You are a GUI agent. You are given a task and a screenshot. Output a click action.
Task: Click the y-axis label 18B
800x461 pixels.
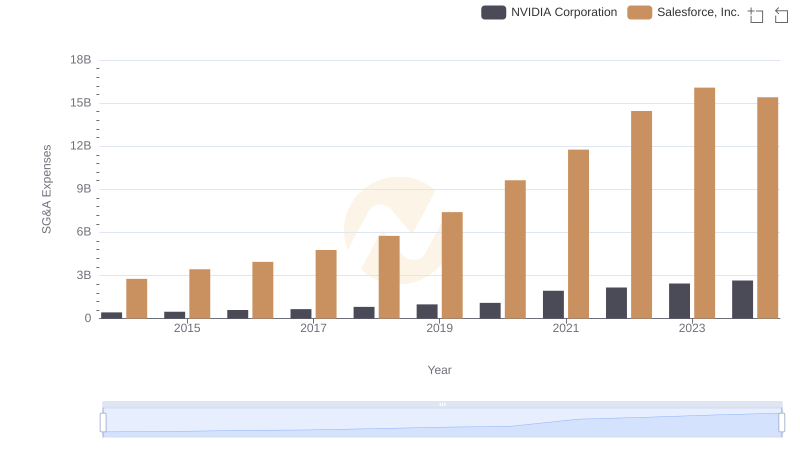pos(81,60)
